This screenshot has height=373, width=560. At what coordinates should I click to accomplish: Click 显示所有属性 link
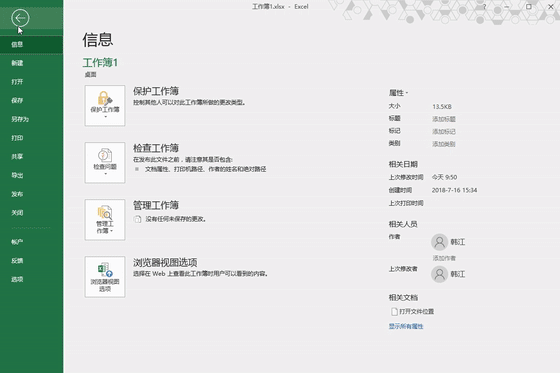406,326
